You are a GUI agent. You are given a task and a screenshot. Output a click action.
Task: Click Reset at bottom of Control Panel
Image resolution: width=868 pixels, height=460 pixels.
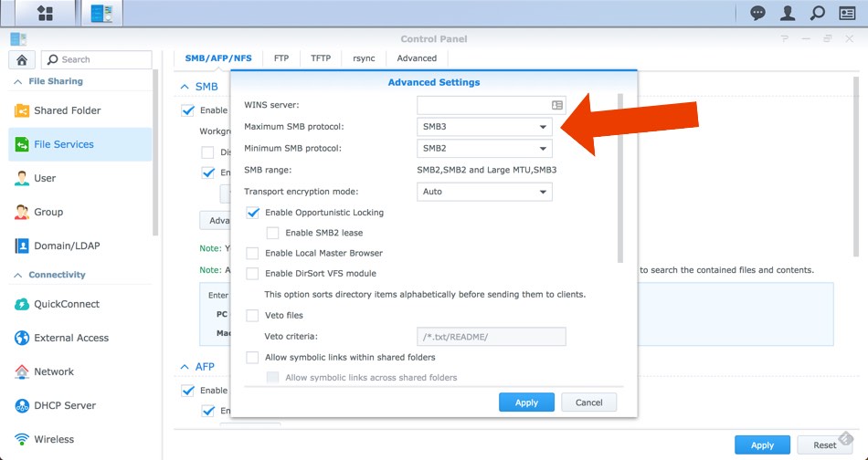824,445
